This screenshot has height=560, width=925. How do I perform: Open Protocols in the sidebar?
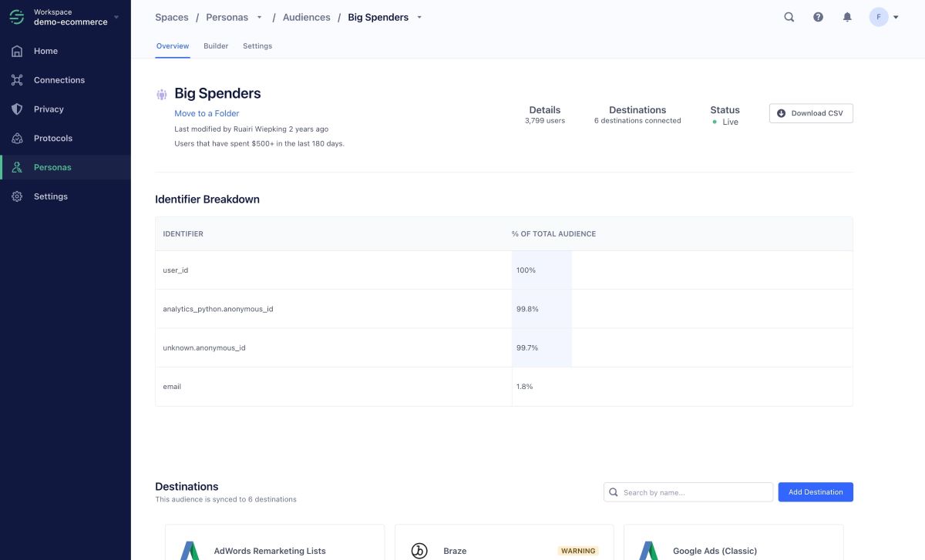52,139
